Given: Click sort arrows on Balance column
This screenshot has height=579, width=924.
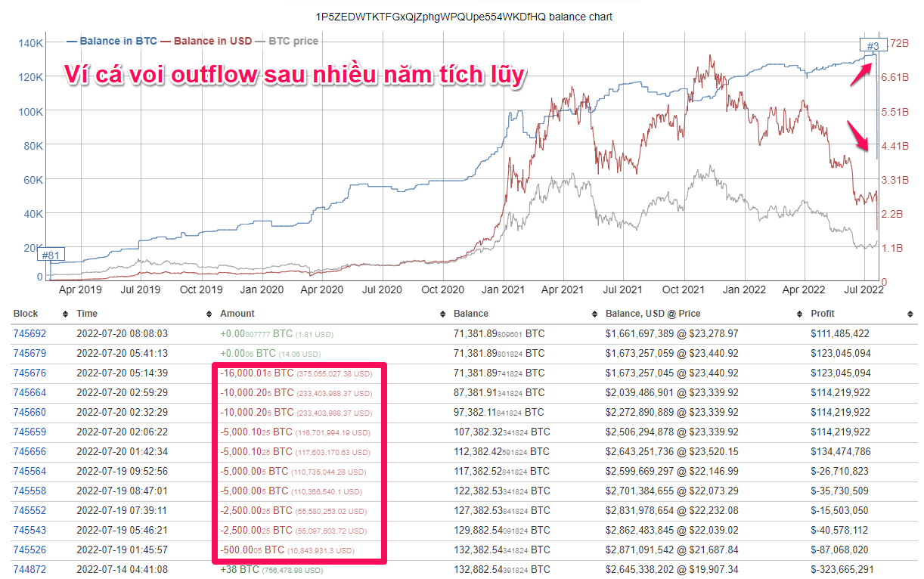Looking at the screenshot, I should [595, 314].
